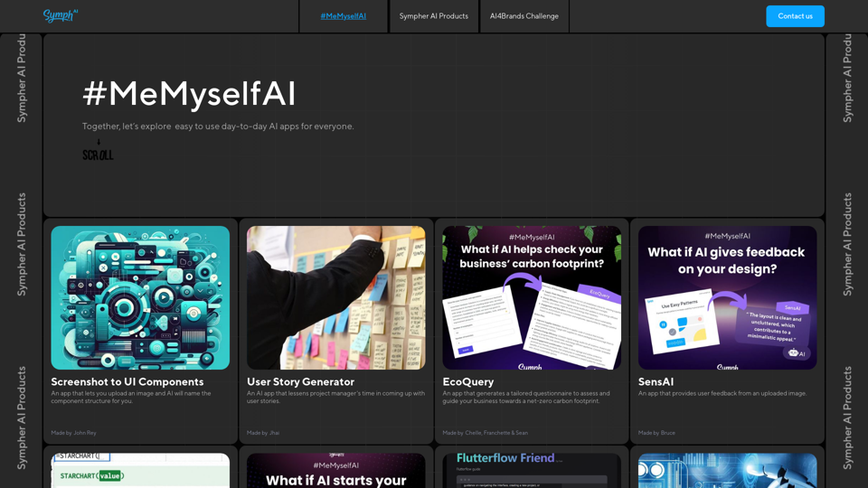Click the 'Together, let's explore' tagline
868x488 pixels.
[218, 127]
